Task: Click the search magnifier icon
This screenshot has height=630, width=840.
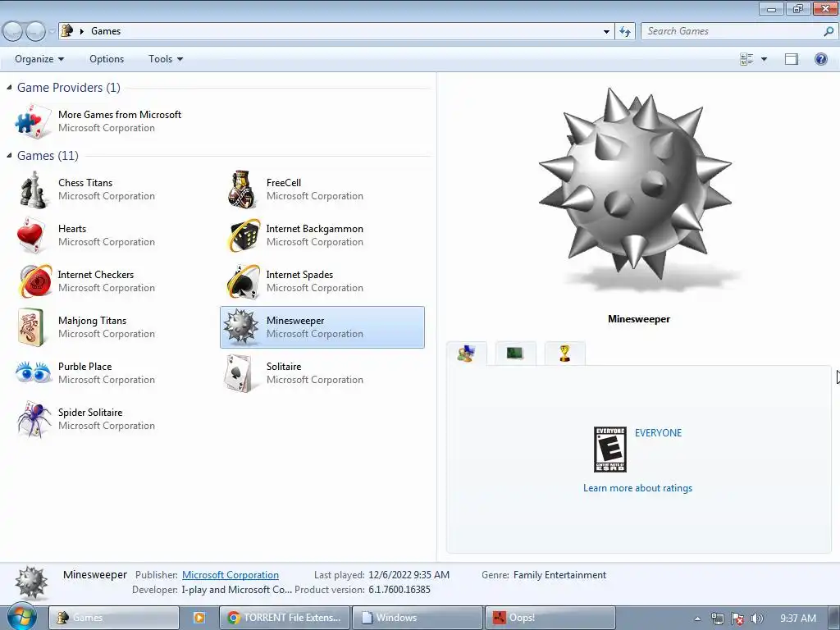Action: pos(829,32)
